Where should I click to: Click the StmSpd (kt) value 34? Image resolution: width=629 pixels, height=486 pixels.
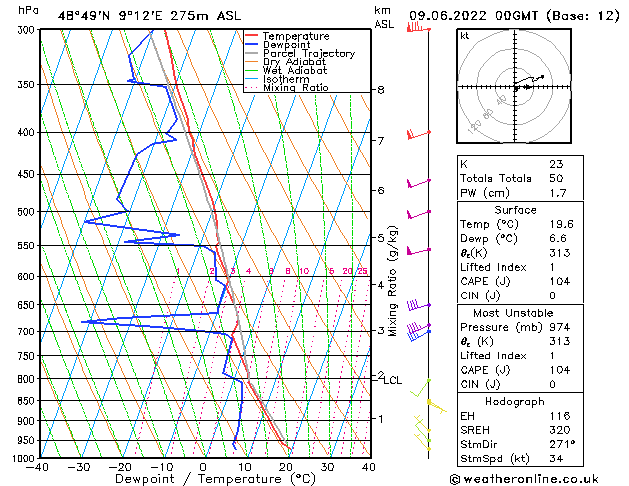556,459
